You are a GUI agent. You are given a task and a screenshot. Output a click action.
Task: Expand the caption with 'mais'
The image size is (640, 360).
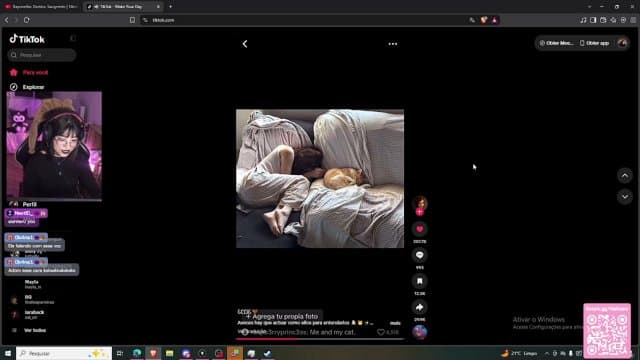pyautogui.click(x=395, y=323)
